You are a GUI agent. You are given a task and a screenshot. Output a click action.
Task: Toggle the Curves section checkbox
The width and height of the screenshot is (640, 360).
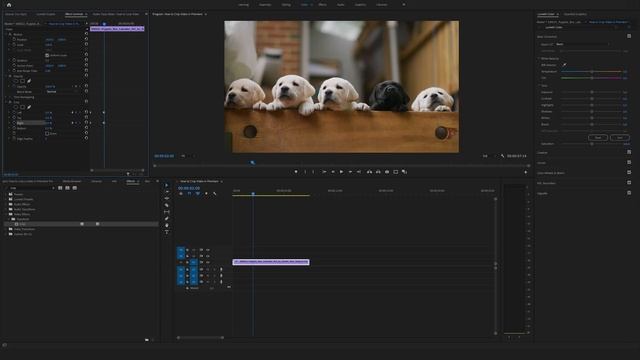coord(629,162)
